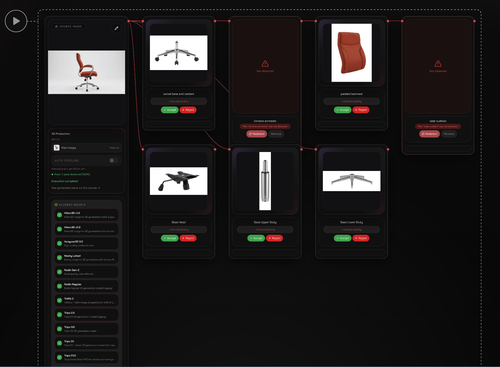Screen dimensions: 500x367
Task: Click the 'Execution complete!' status text
Action: [65, 181]
